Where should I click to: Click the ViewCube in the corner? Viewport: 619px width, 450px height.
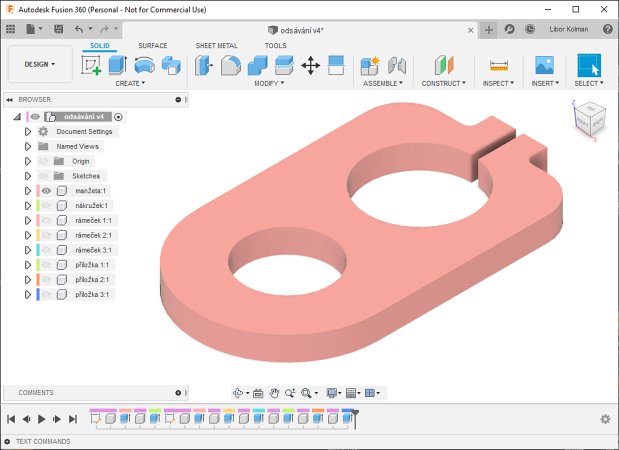tap(587, 119)
